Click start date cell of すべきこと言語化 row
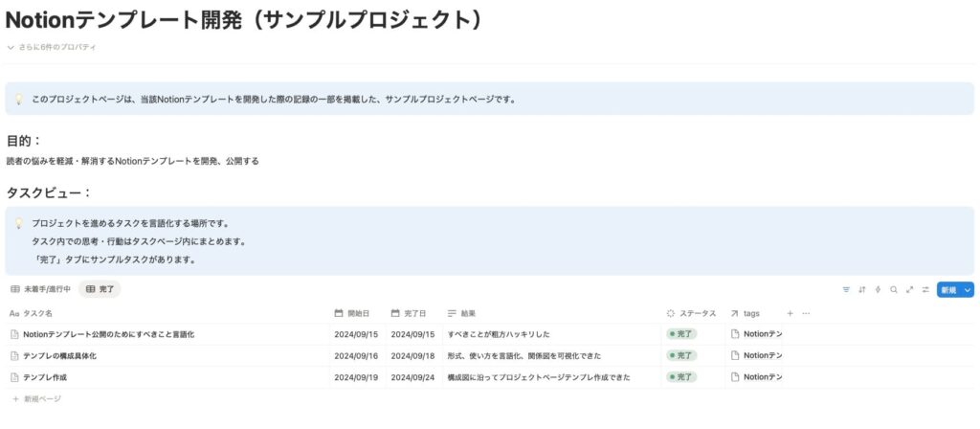 tap(356, 334)
